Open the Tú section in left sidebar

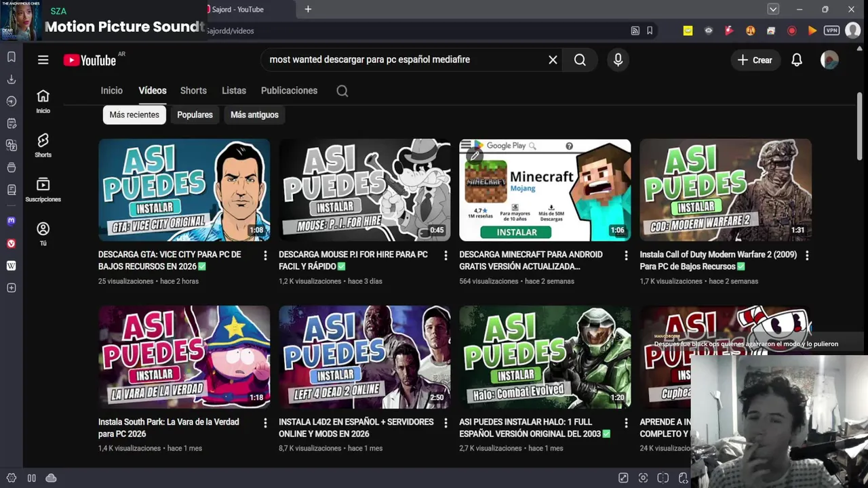tap(43, 234)
